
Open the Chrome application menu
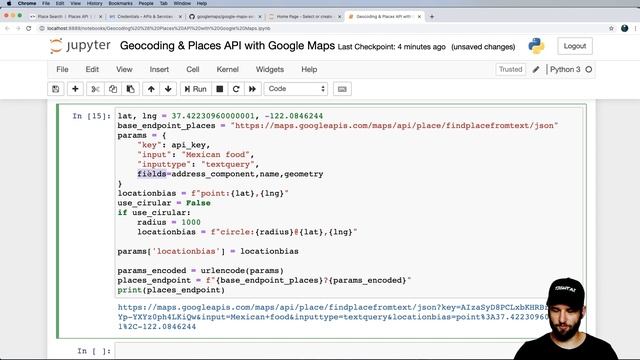pos(27,3)
